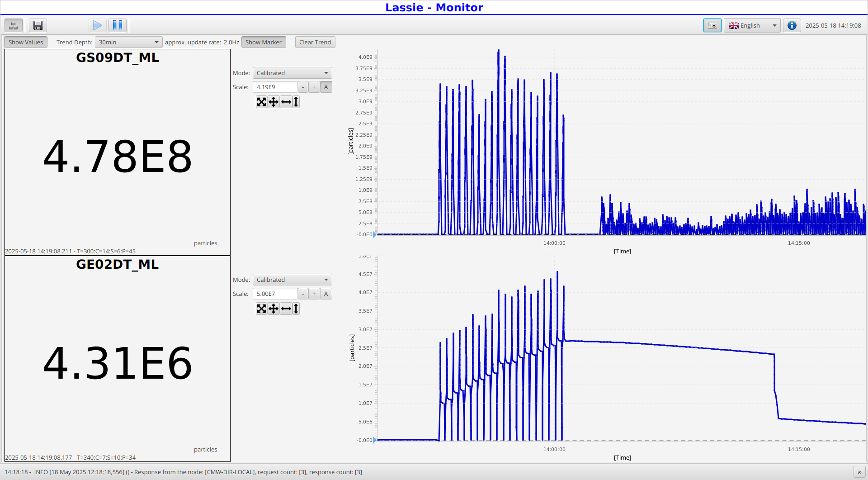Choose vertical zoom icon for GE02DT_ML chart
This screenshot has height=480, width=868.
click(x=296, y=309)
